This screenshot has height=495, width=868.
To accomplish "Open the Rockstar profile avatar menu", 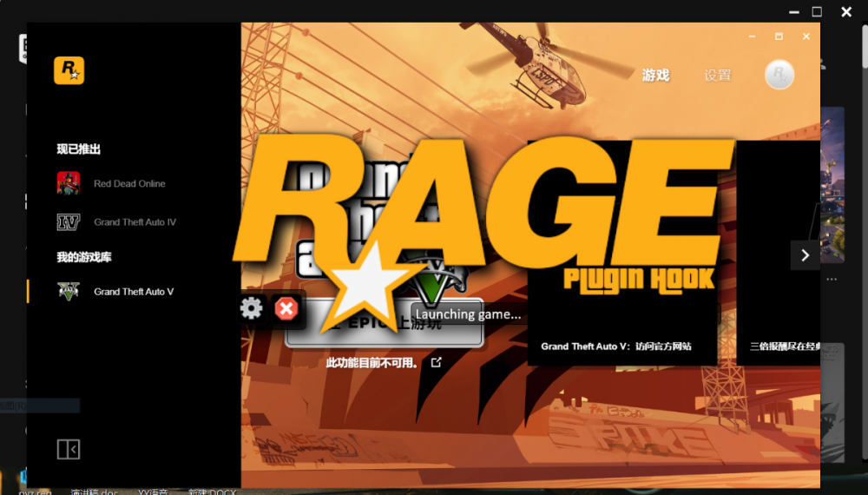I will coord(779,76).
